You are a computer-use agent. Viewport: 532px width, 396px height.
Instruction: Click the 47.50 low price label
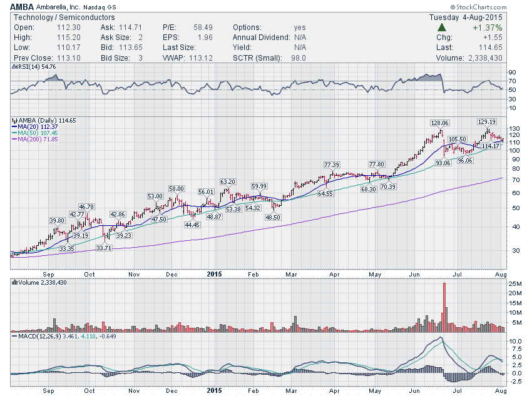tap(159, 220)
